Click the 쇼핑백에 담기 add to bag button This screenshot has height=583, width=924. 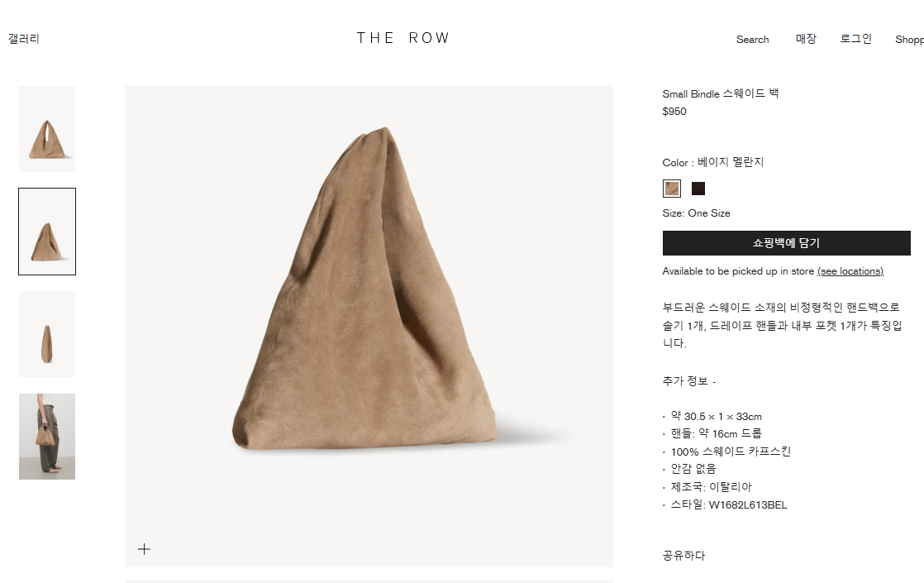786,243
